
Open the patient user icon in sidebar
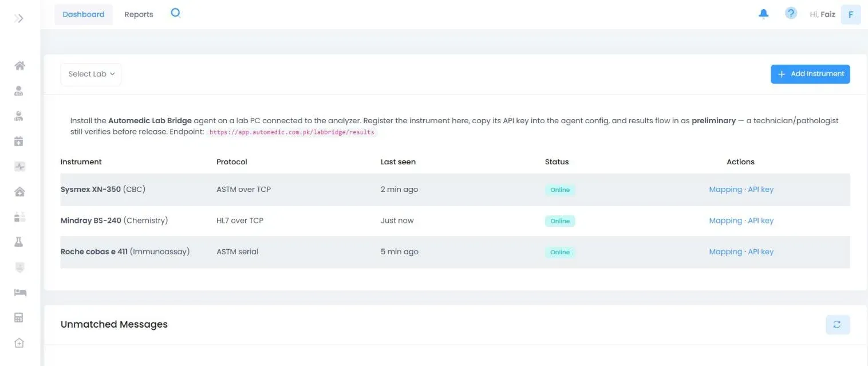tap(19, 90)
